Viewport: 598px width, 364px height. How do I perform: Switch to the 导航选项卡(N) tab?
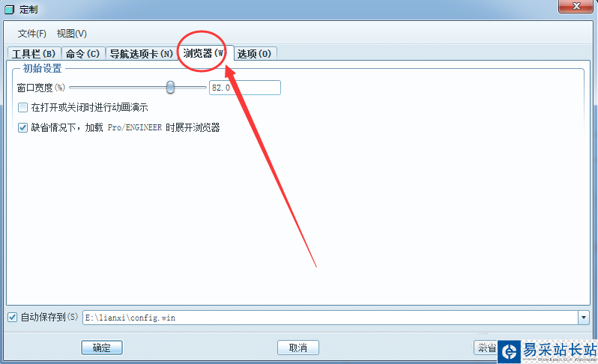pos(141,53)
